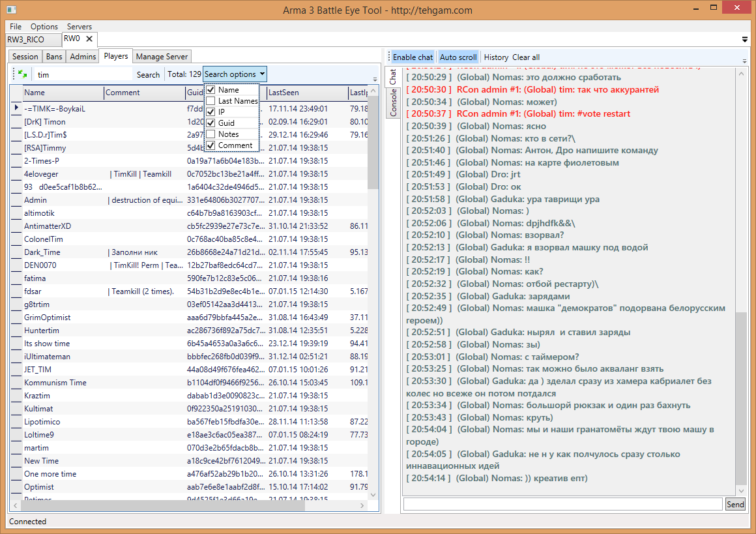Click the Search button

pos(148,75)
